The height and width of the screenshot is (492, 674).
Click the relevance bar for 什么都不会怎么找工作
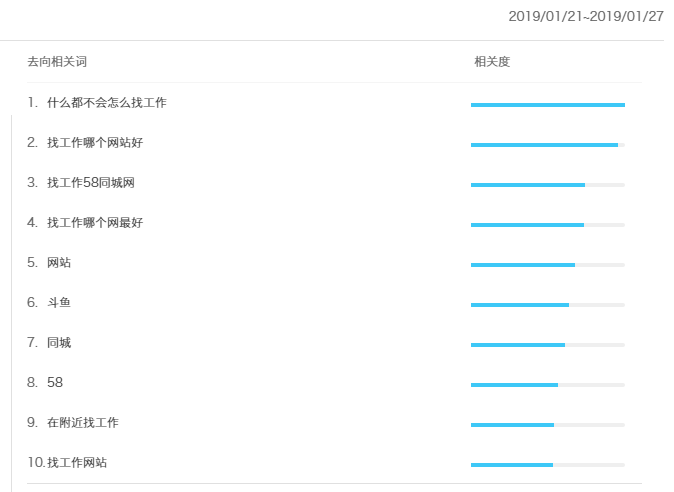pyautogui.click(x=548, y=105)
